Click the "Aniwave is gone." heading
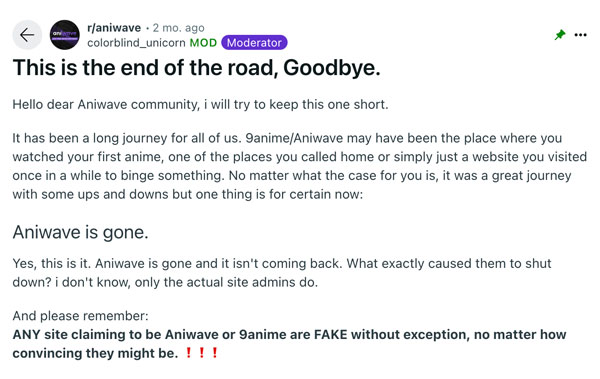600x379 pixels. click(80, 232)
